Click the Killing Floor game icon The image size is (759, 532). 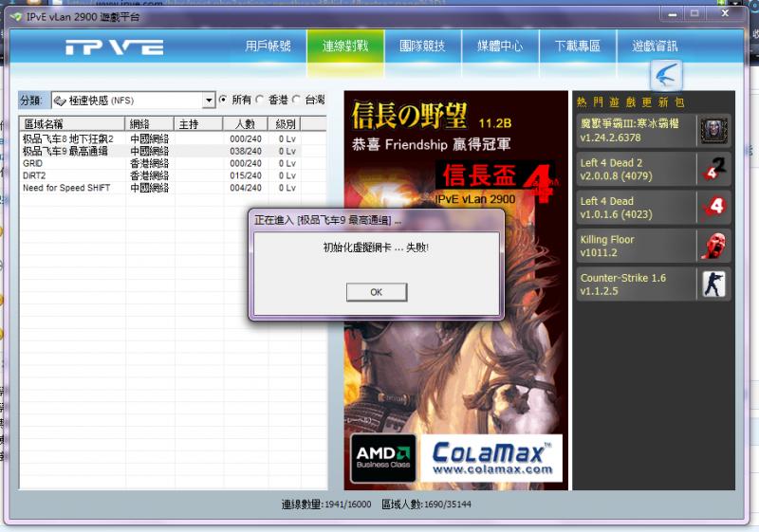714,246
